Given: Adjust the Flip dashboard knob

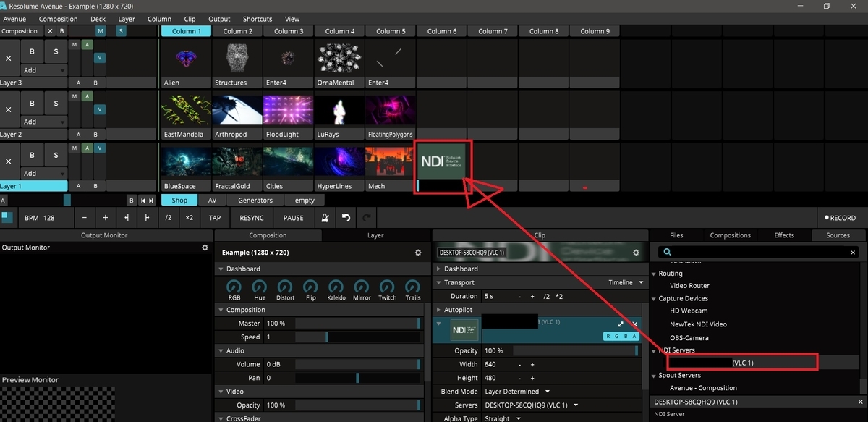Looking at the screenshot, I should (x=310, y=287).
